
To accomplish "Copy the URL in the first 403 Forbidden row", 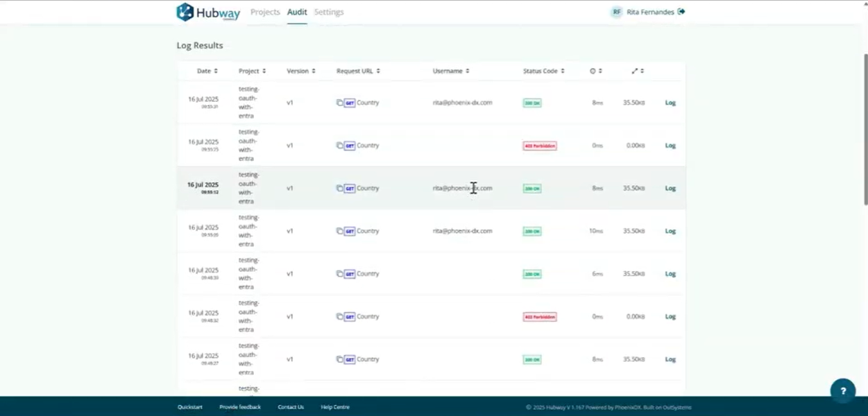I will [x=340, y=146].
